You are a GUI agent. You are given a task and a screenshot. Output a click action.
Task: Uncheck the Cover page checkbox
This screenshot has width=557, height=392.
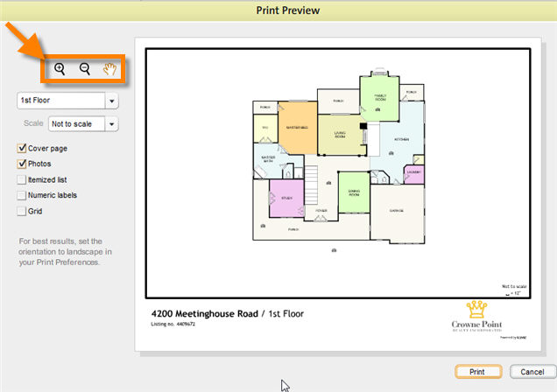(22, 149)
